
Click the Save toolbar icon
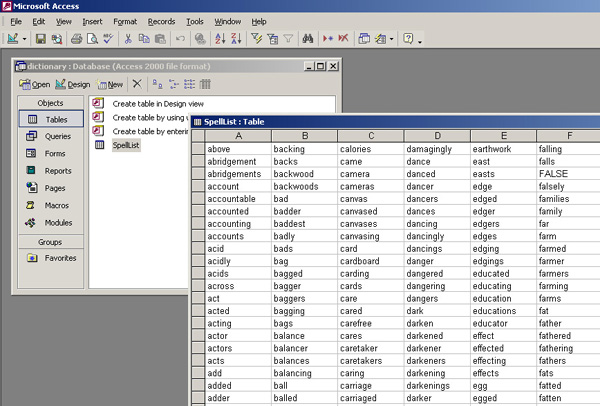(41, 39)
